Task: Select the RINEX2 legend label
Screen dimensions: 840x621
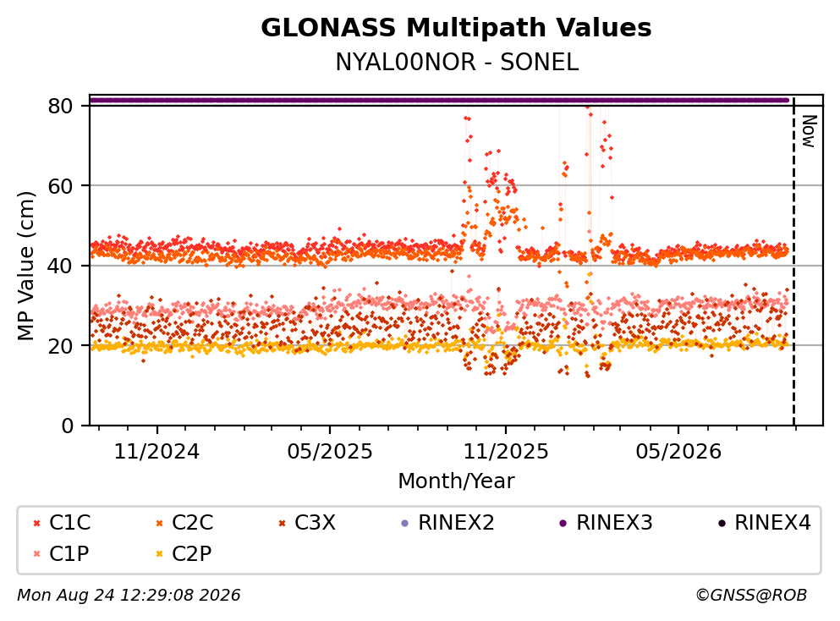Action: click(x=456, y=523)
